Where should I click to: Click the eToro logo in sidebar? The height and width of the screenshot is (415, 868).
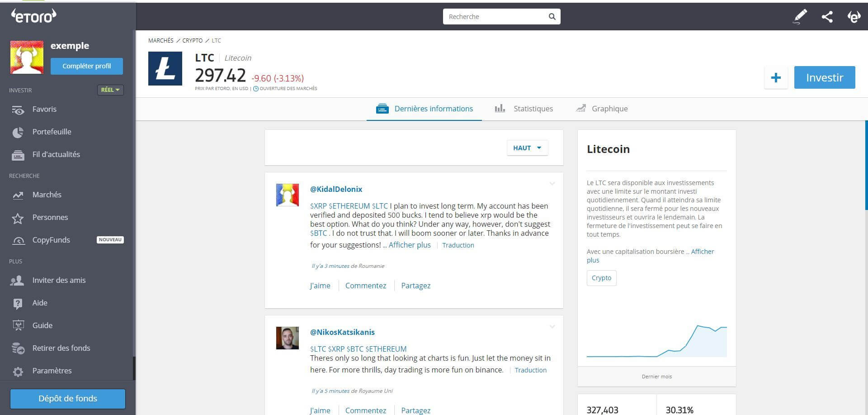(33, 16)
